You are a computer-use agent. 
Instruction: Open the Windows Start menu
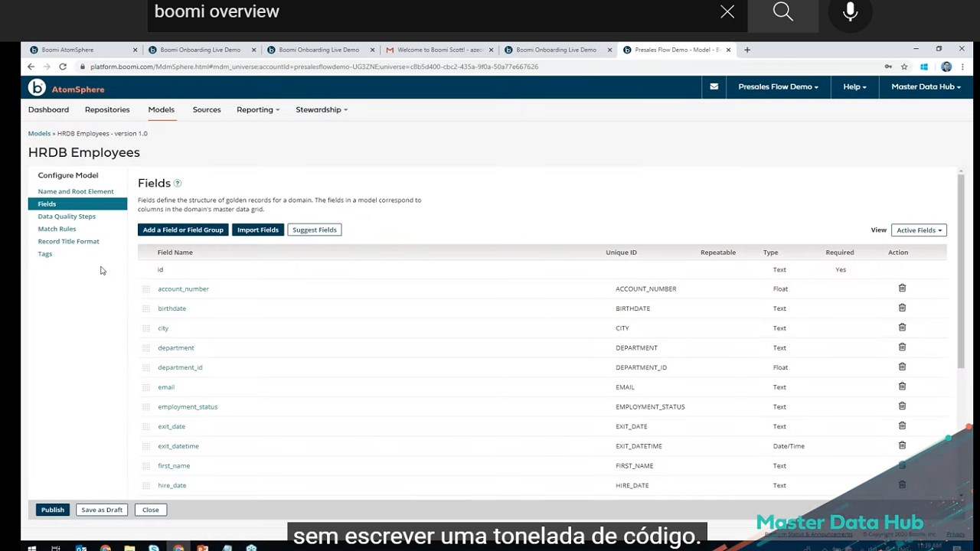pyautogui.click(x=31, y=547)
